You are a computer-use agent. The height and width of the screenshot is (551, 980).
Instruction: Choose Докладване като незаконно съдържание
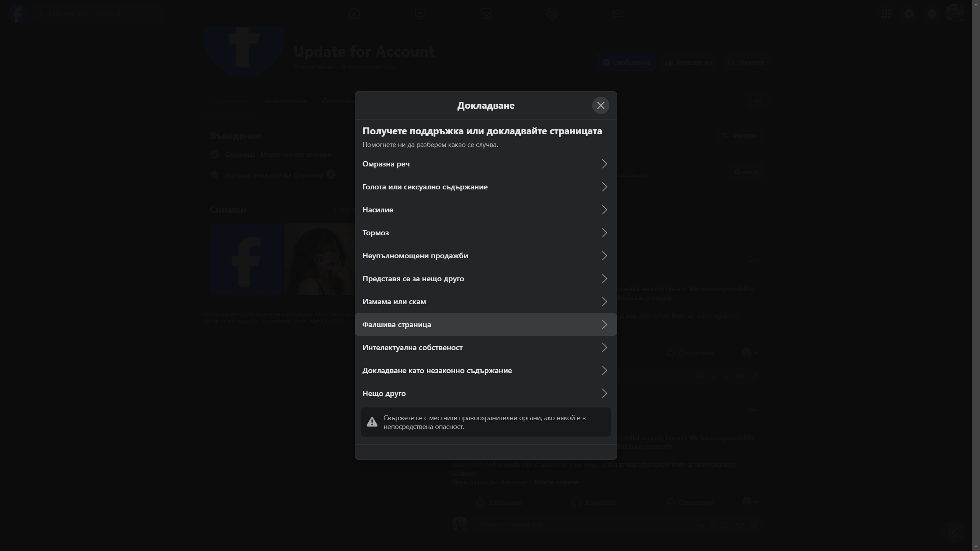(485, 370)
